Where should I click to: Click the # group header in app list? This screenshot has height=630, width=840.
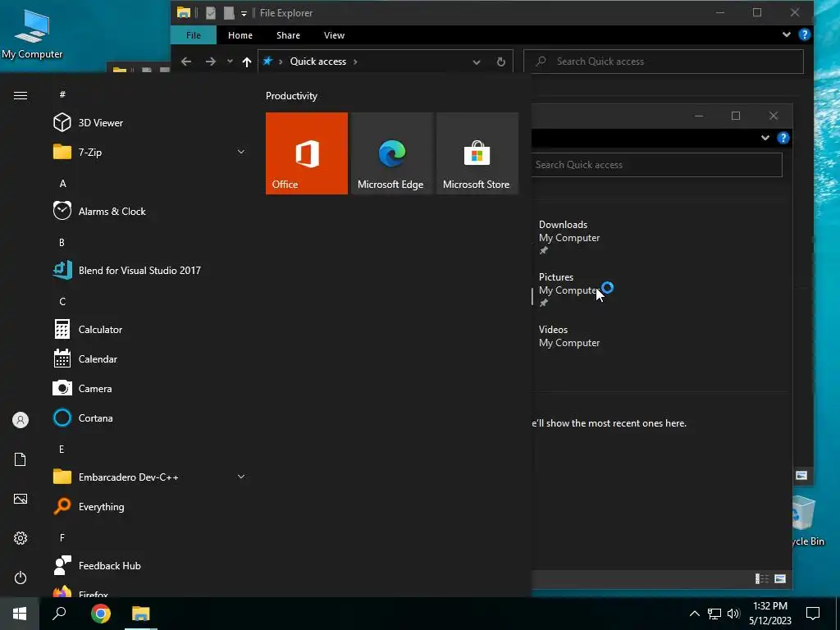point(62,94)
